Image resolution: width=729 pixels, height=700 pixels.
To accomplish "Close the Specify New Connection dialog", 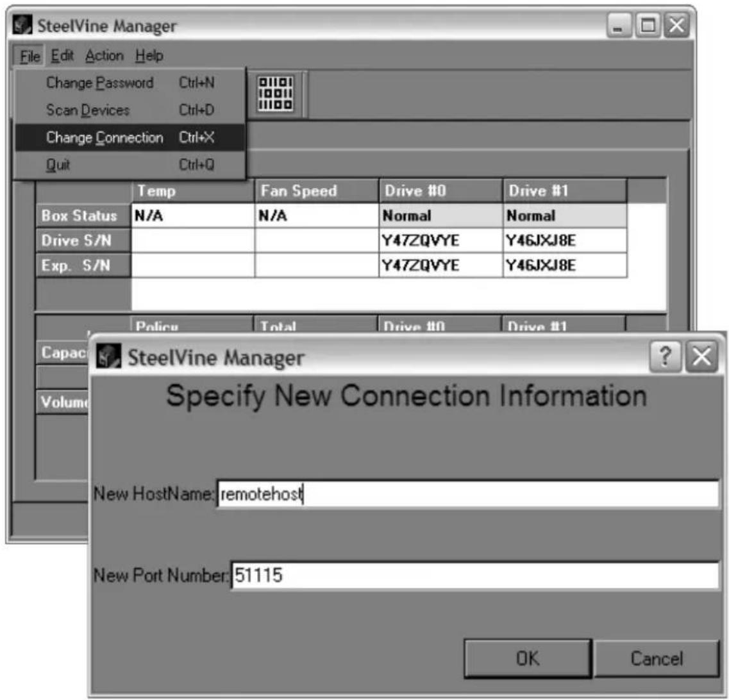I will [x=701, y=356].
